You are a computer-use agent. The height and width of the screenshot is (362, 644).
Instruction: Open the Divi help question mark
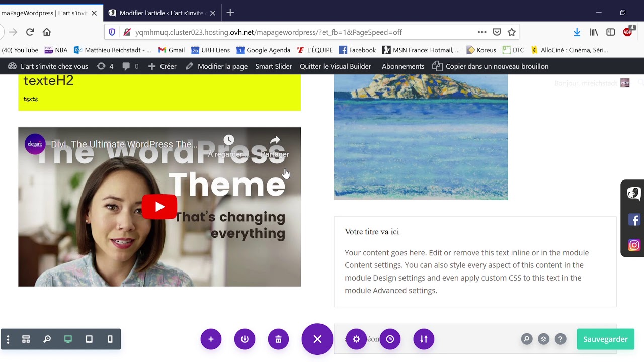click(560, 339)
